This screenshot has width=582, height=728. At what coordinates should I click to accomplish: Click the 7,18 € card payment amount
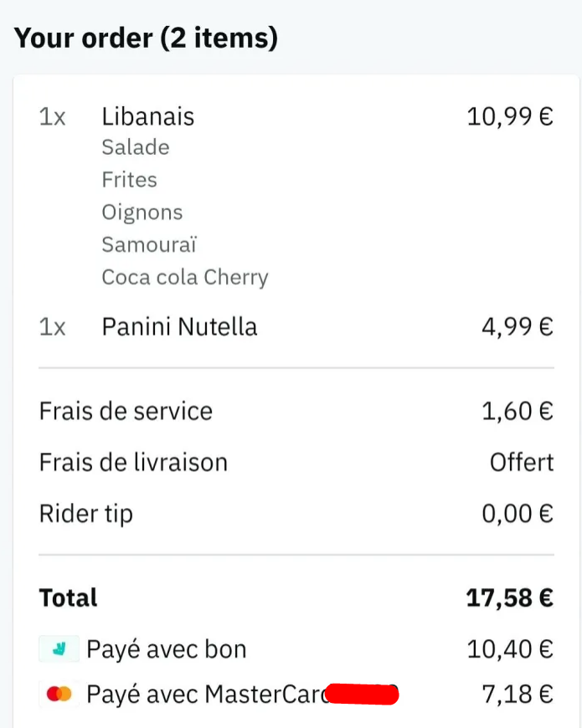pyautogui.click(x=518, y=694)
